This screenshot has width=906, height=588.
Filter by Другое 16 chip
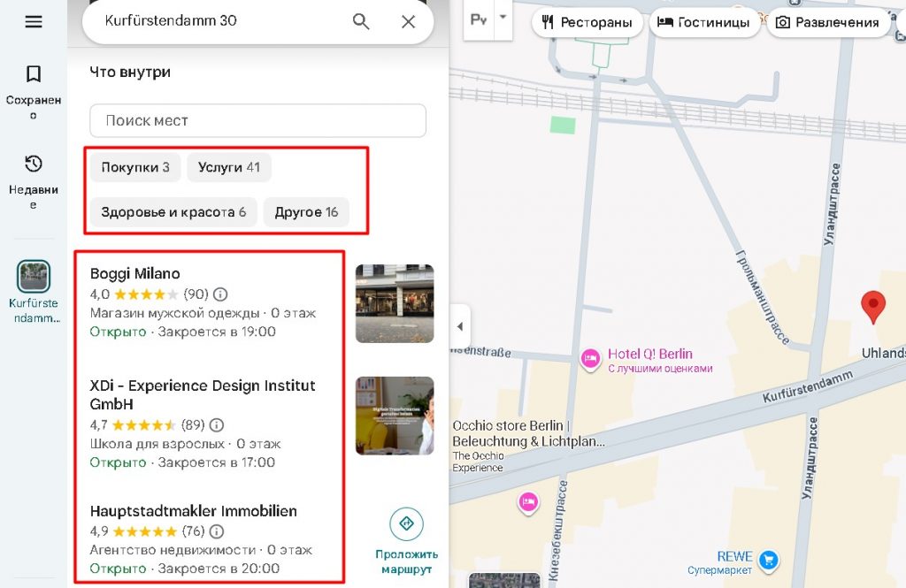(306, 212)
